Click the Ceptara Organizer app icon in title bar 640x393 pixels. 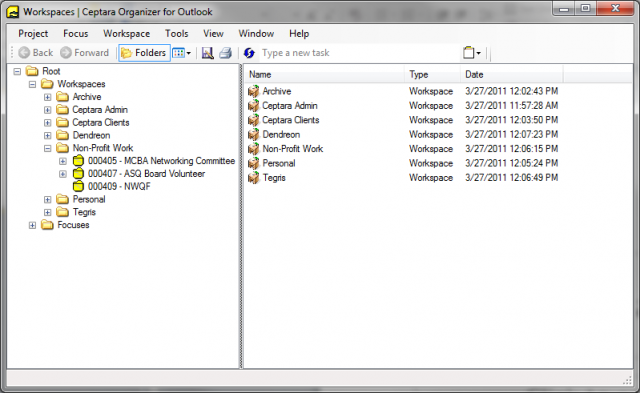tap(13, 12)
